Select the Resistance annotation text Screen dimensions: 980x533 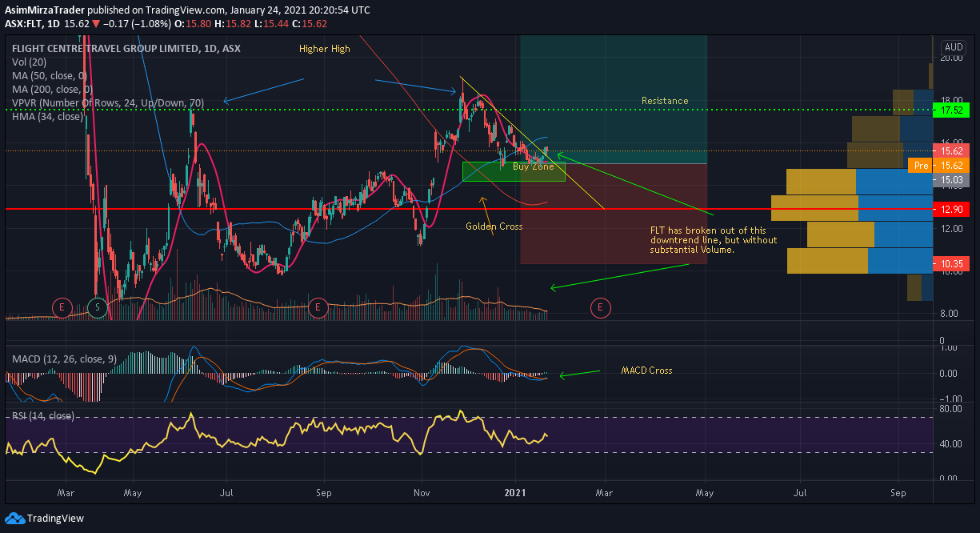pyautogui.click(x=665, y=101)
